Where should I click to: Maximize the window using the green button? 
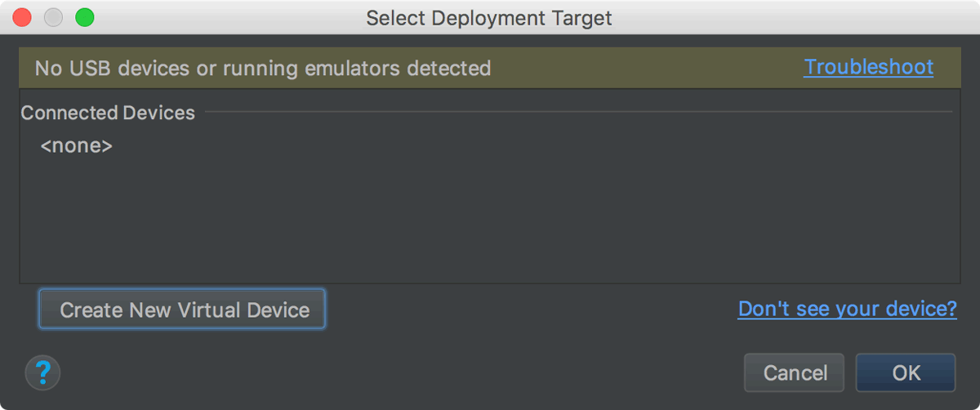point(84,17)
